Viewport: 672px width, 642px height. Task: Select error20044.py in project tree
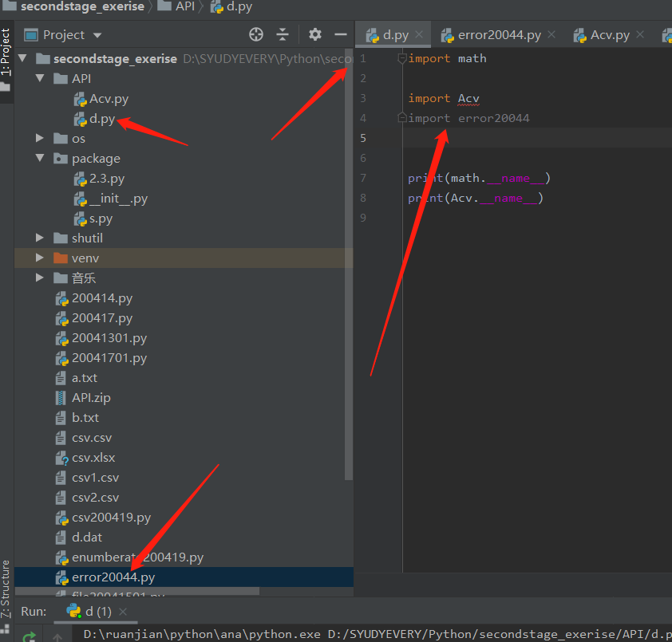[x=184, y=577]
